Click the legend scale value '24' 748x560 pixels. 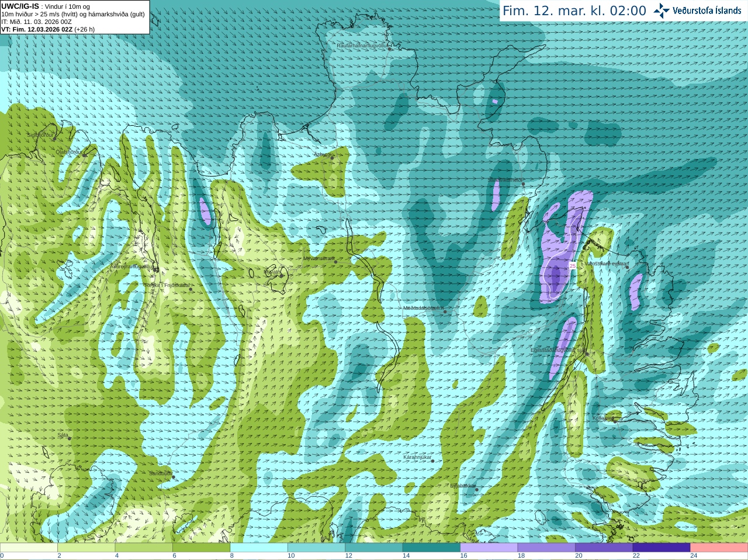click(694, 556)
